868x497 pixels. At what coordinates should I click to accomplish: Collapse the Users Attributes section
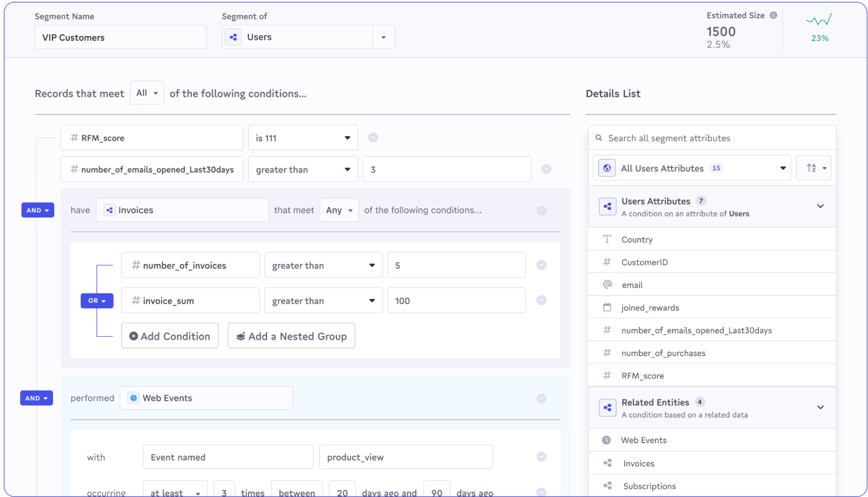pyautogui.click(x=820, y=206)
